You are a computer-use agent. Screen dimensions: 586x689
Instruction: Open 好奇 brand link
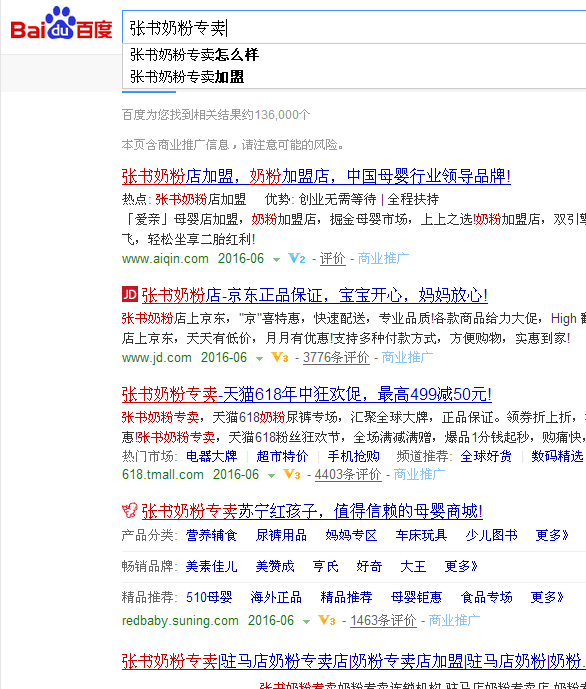pyautogui.click(x=369, y=566)
